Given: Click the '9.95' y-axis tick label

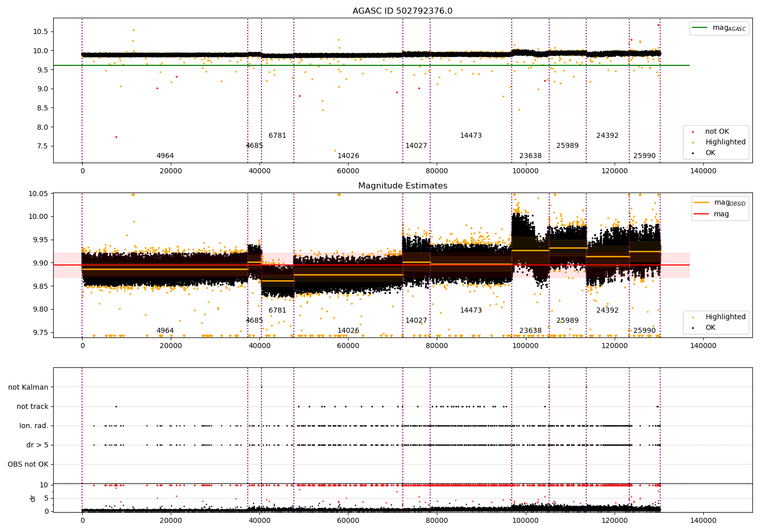Looking at the screenshot, I should 40,240.
